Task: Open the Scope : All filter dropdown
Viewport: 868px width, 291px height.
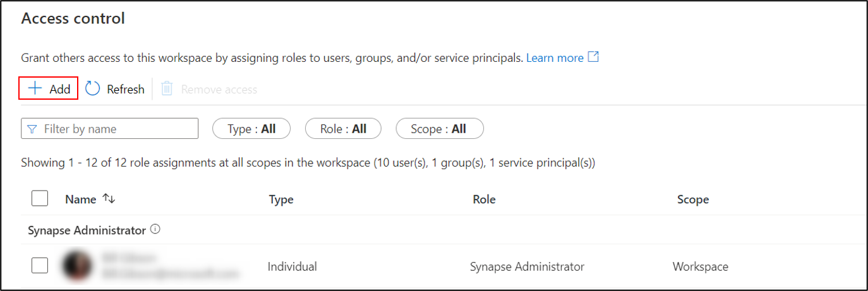Action: pyautogui.click(x=438, y=129)
